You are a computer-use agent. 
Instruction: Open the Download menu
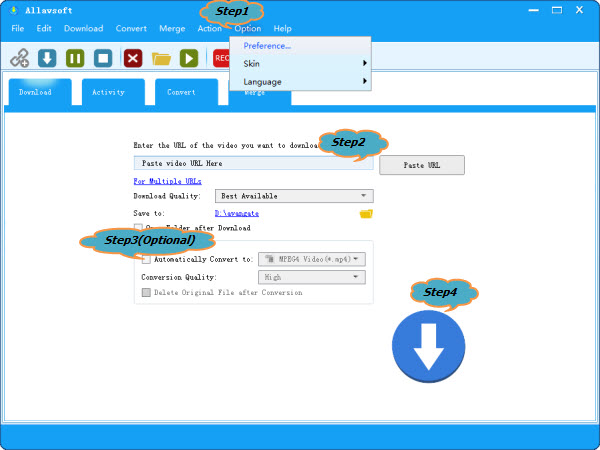pyautogui.click(x=83, y=28)
